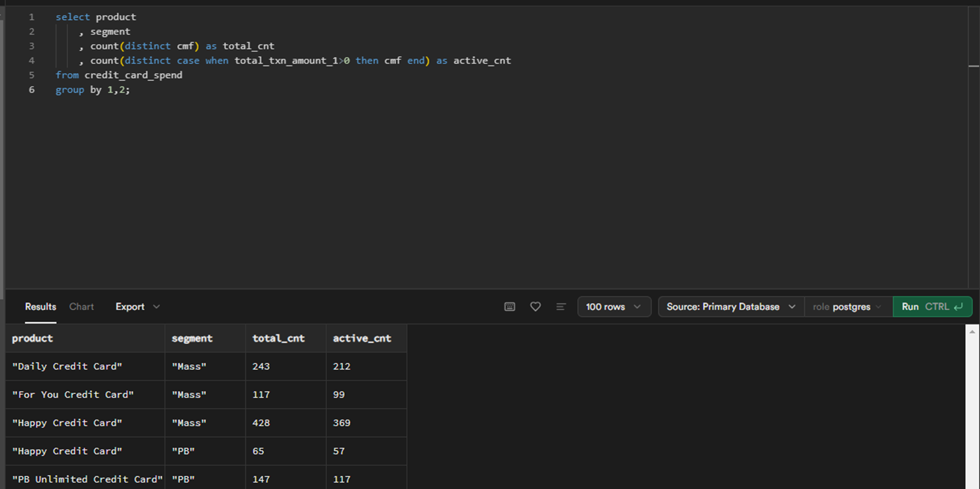Click the active_cnt column header

[366, 338]
